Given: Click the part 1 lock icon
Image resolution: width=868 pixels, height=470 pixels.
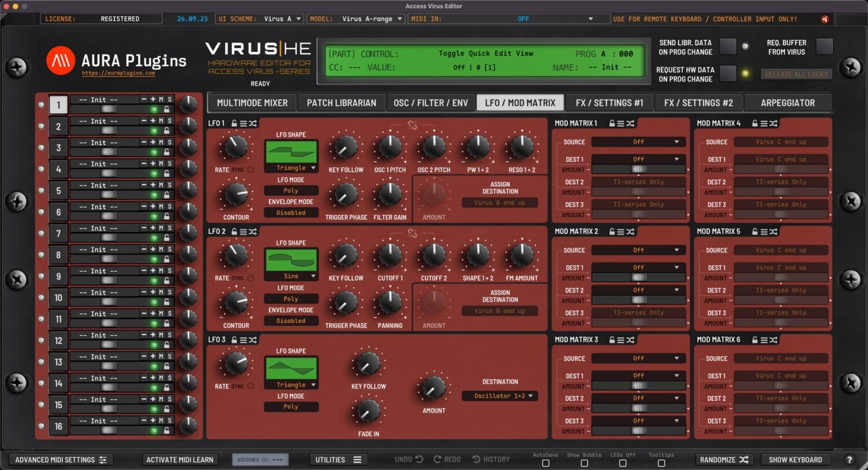Looking at the screenshot, I should [x=167, y=109].
